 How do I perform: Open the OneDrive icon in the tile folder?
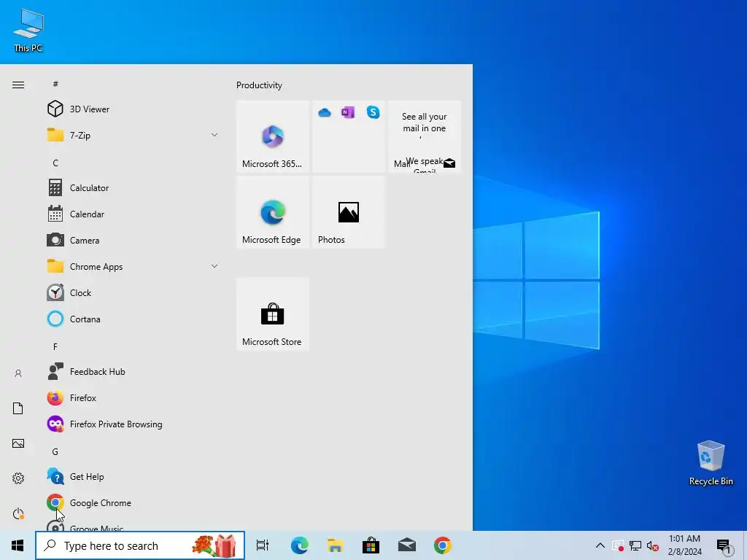click(x=325, y=113)
